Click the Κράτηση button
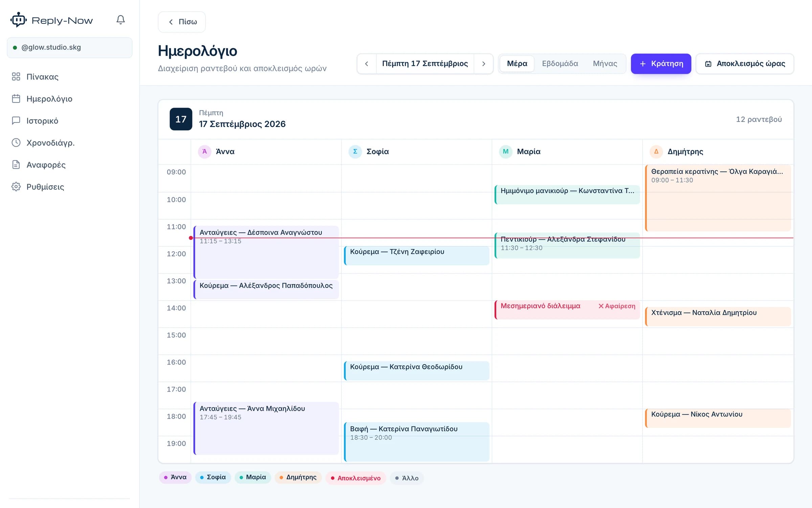The image size is (812, 508). pyautogui.click(x=661, y=64)
